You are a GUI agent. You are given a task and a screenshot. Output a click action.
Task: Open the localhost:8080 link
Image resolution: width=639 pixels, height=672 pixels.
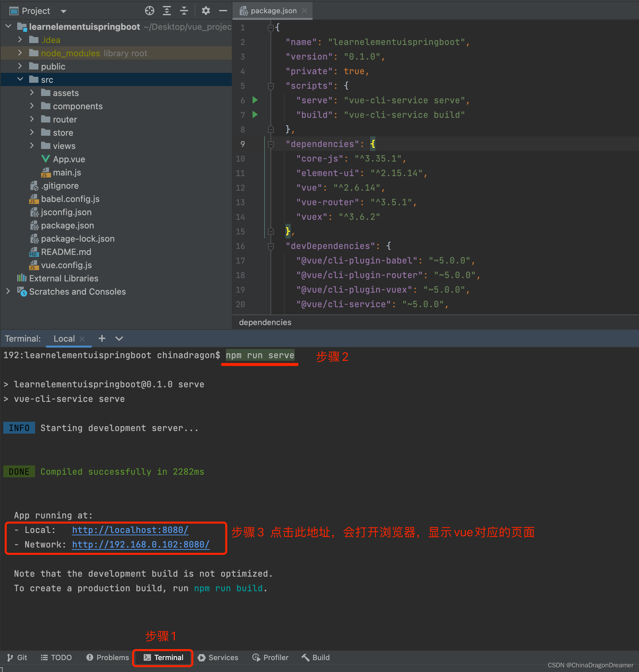(x=130, y=530)
